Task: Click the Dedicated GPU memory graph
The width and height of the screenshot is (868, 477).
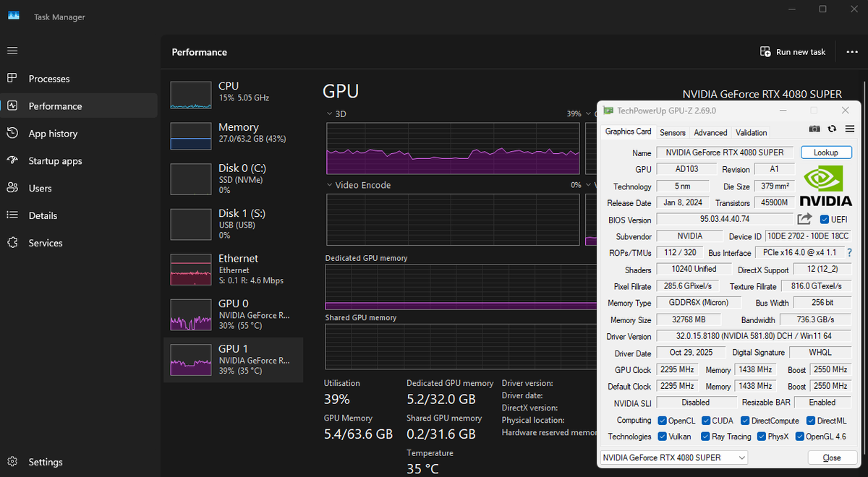Action: point(460,287)
